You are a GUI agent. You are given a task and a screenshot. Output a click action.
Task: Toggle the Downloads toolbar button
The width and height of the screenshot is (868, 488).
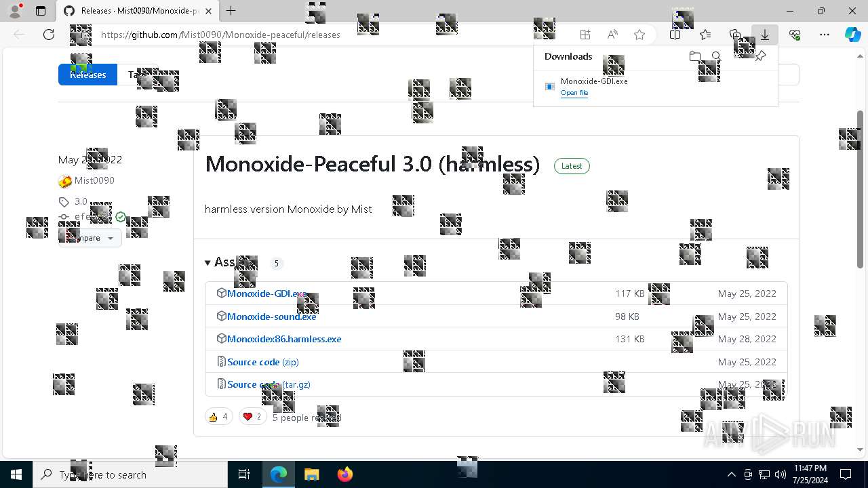tap(765, 35)
